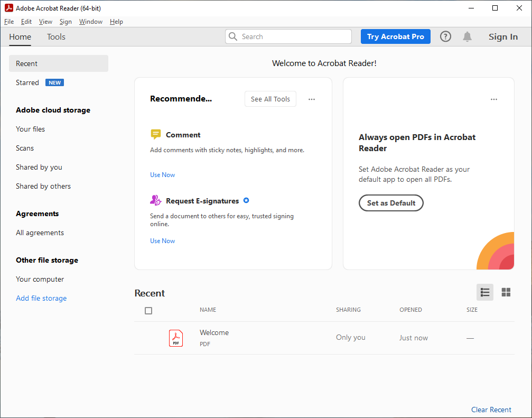Image resolution: width=532 pixels, height=418 pixels.
Task: Click the Acrobat Reader logo in title bar
Action: coord(8,8)
